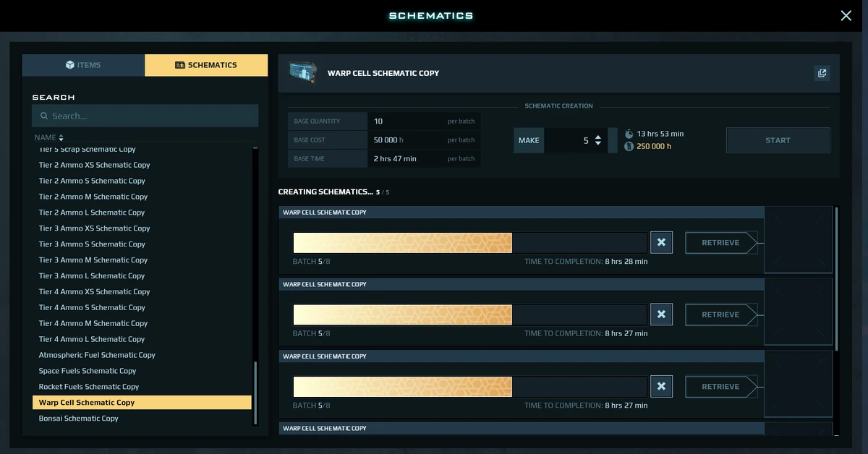Screen dimensions: 868x454
Task: Click the magnifier icon in the search field
Action: 43,116
